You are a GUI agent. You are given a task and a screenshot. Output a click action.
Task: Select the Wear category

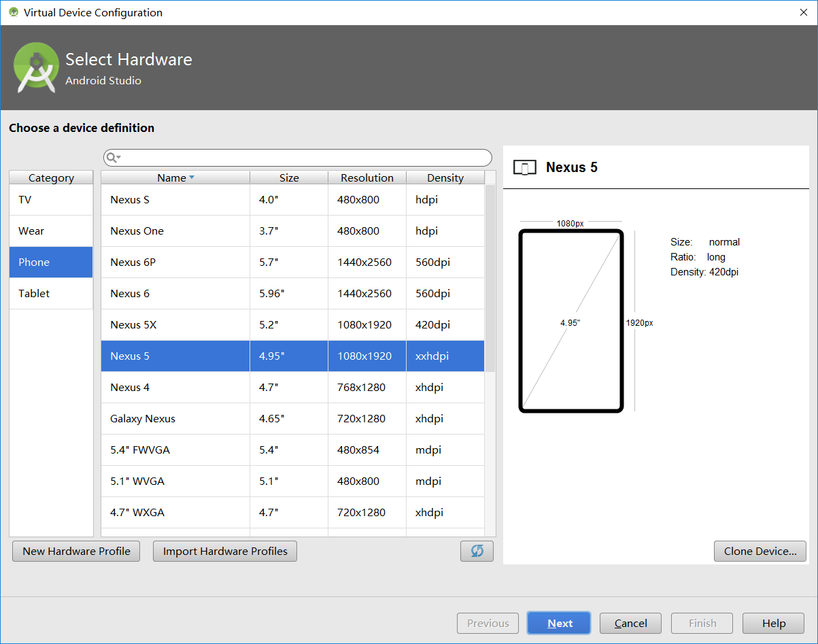51,231
